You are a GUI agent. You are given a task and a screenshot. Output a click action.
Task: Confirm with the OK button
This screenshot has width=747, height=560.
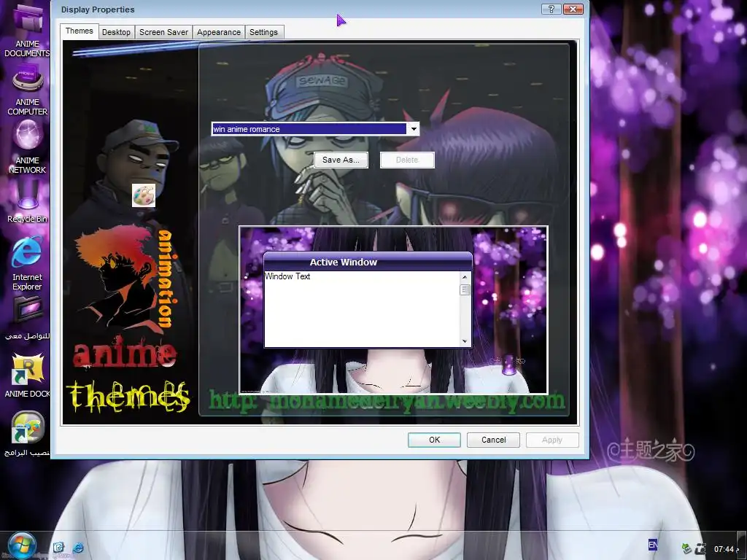pos(434,440)
